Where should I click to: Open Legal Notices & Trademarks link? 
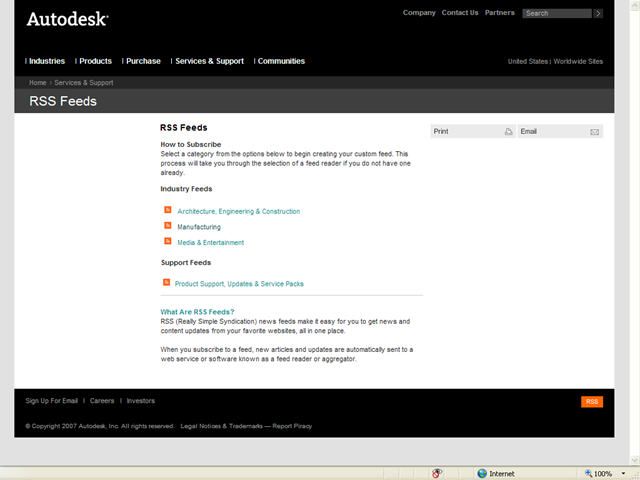[x=222, y=426]
